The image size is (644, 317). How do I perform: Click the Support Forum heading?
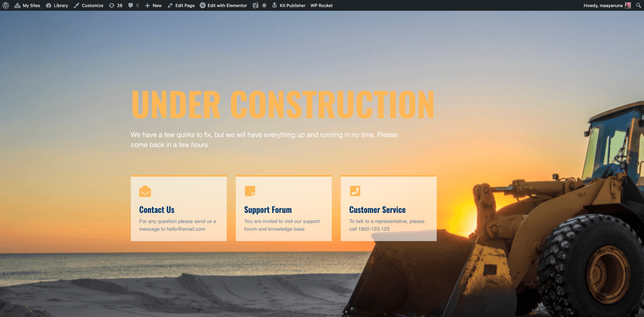(x=268, y=210)
